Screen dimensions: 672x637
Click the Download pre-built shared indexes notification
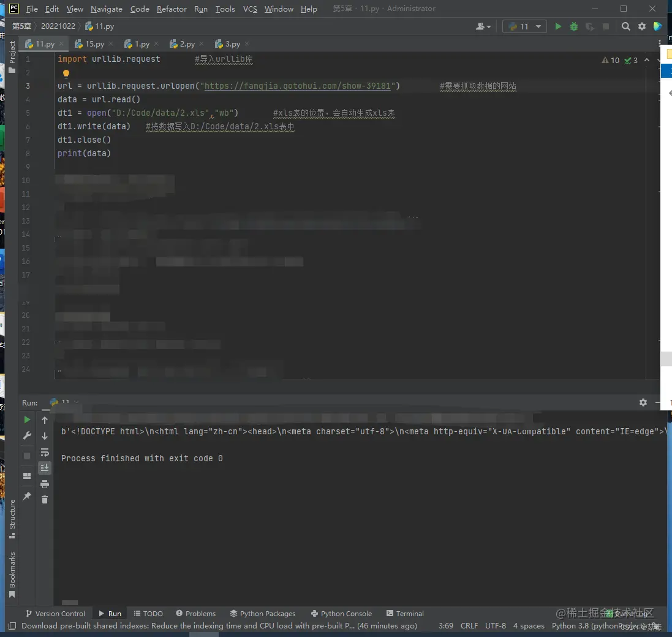pyautogui.click(x=219, y=626)
